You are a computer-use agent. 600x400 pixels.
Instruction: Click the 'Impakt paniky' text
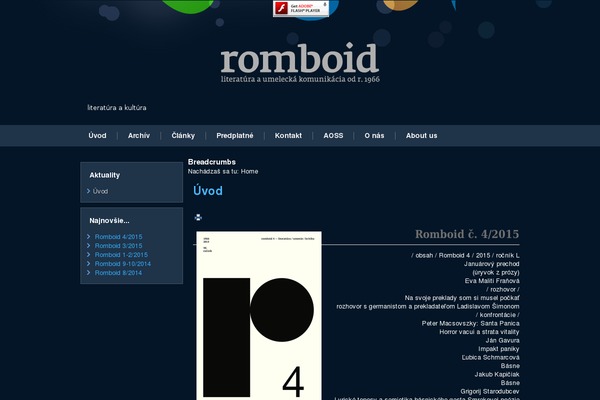pyautogui.click(x=499, y=349)
